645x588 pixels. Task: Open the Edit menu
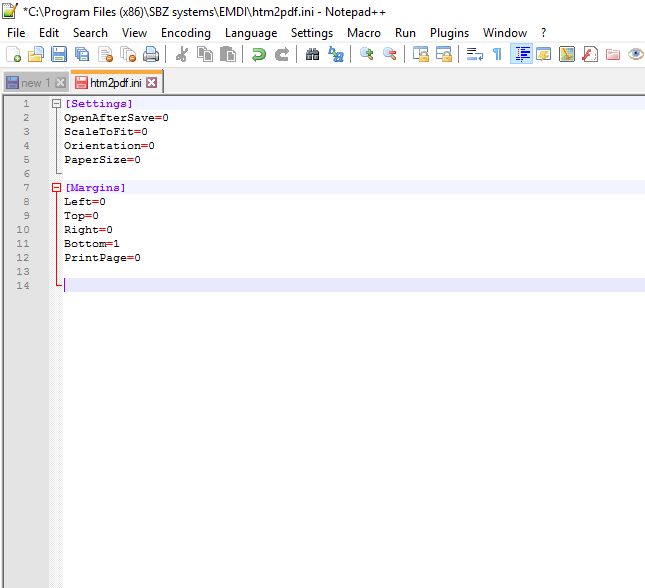pos(49,33)
